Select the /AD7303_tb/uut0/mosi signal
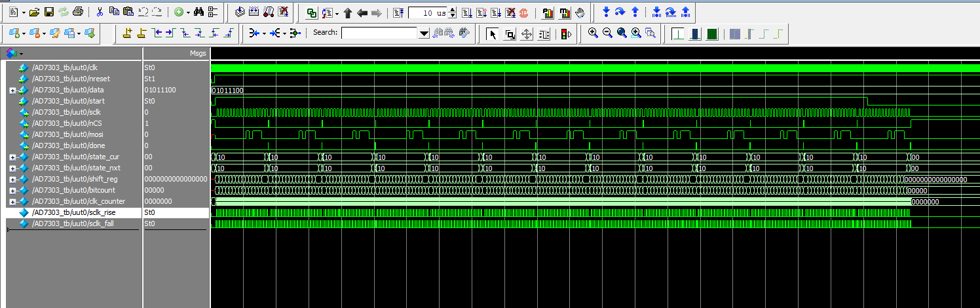Viewport: 980px width, 308px height. pos(67,134)
